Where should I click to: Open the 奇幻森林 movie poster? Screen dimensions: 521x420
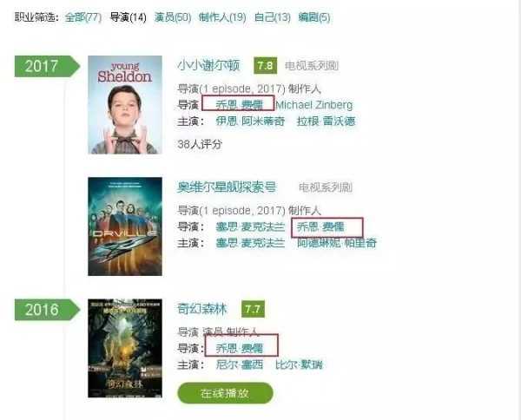click(x=125, y=348)
